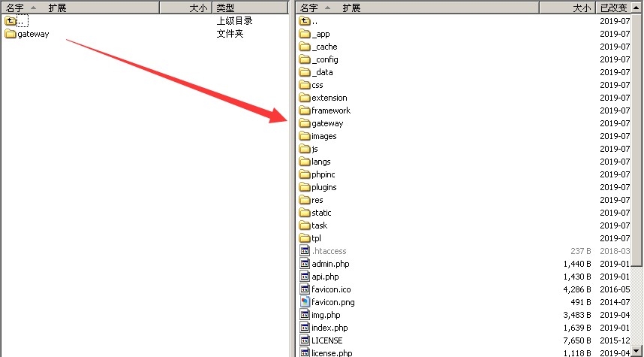
Task: Click the 2014-07 date of favicon.png
Action: (615, 302)
